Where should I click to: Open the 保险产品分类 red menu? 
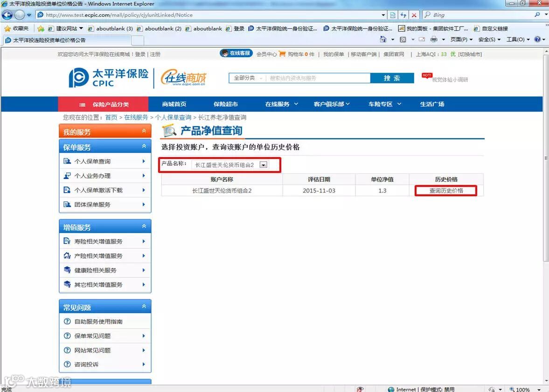click(x=104, y=104)
